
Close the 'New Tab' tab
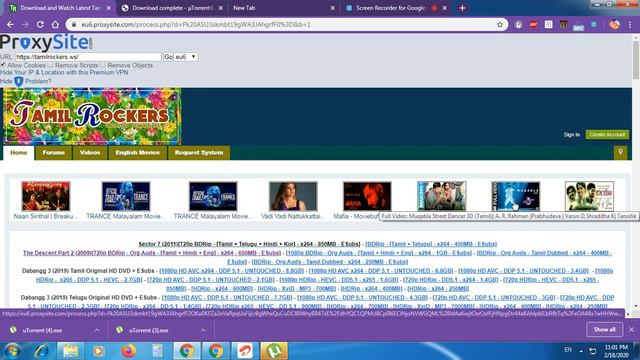[332, 8]
